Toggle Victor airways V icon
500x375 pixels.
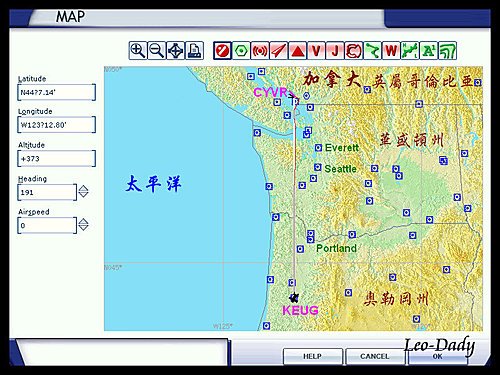316,51
